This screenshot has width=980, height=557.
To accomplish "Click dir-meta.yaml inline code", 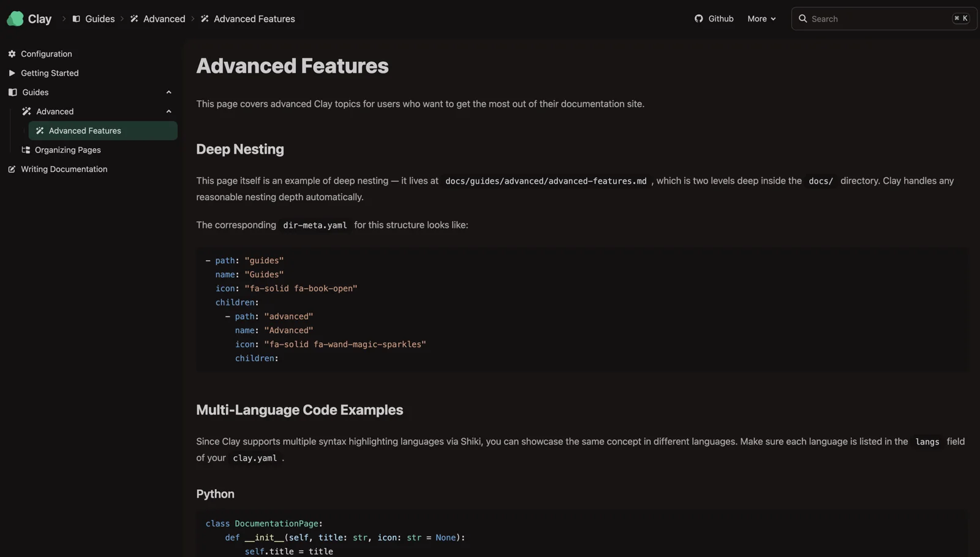I will click(315, 225).
